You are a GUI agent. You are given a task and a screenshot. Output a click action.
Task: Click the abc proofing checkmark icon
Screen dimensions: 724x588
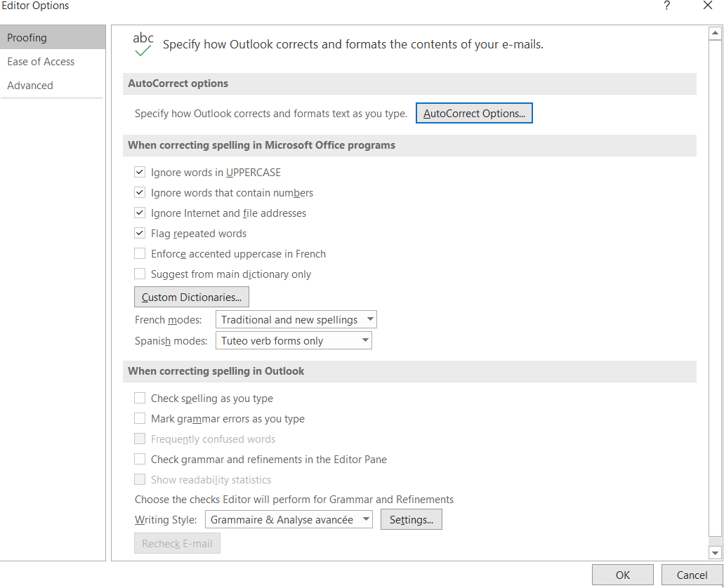click(143, 44)
